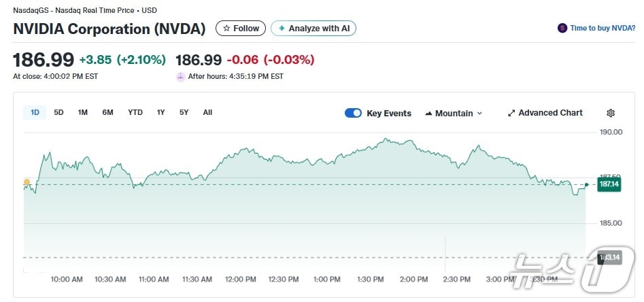This screenshot has height=302, width=644.
Task: Select the 1D range tab
Action: tap(35, 112)
